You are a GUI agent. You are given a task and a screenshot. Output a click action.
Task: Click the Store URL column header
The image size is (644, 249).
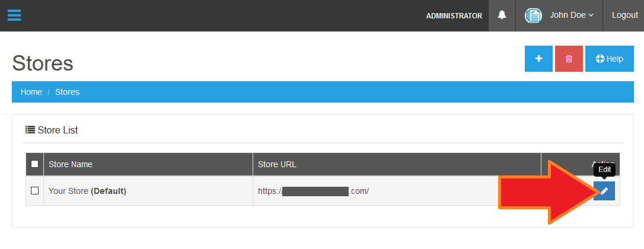(277, 164)
